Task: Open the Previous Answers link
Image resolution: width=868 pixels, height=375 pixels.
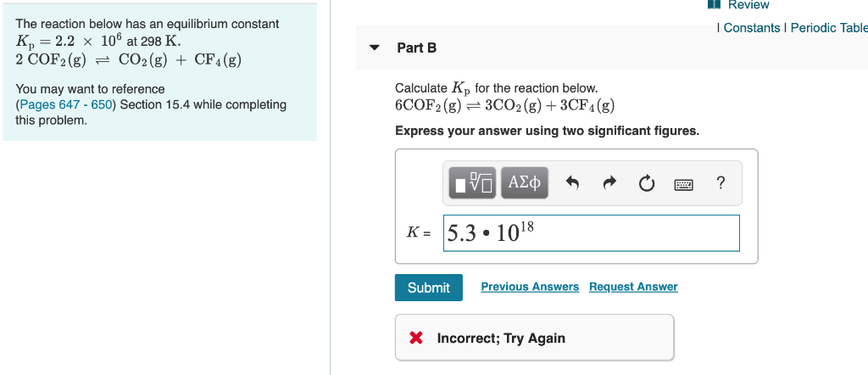Action: 530,287
